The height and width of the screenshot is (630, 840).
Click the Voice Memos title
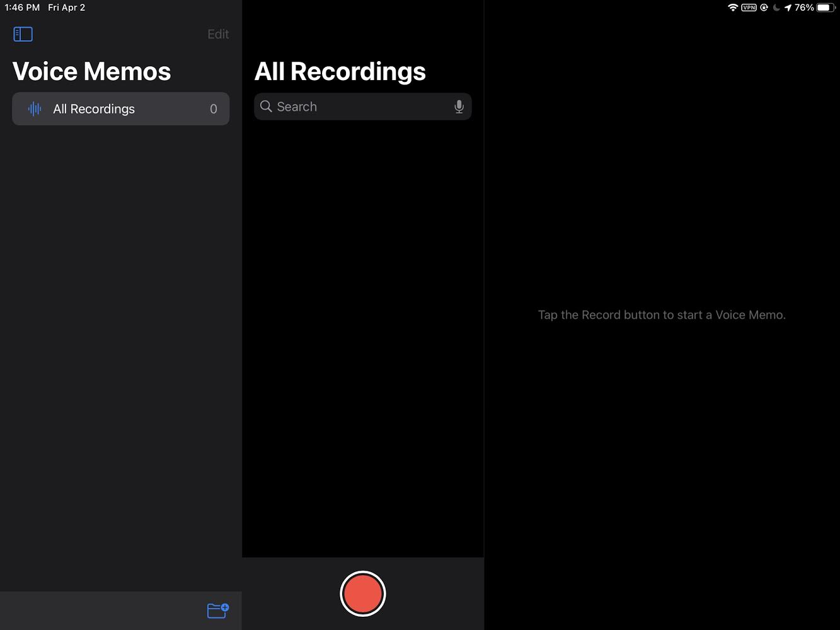92,71
